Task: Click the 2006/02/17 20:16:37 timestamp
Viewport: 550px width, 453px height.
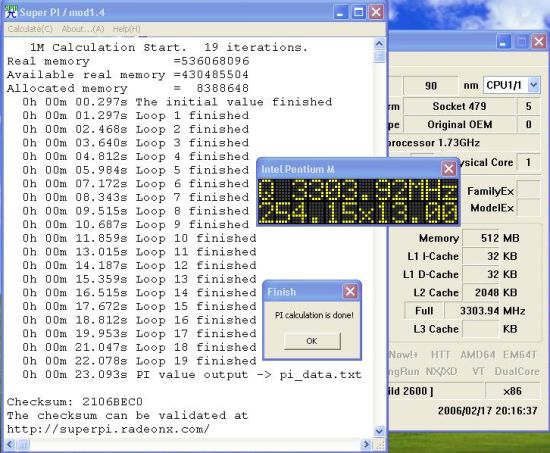Action: pos(488,411)
